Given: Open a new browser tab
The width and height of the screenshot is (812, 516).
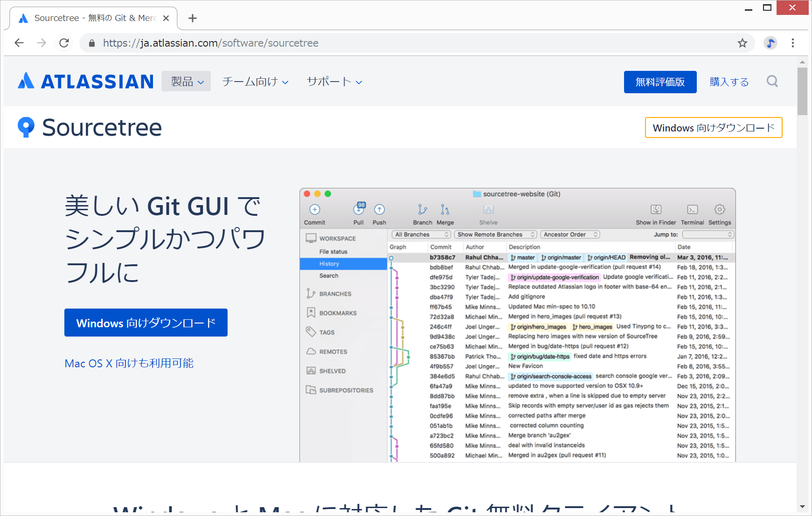Looking at the screenshot, I should (192, 18).
